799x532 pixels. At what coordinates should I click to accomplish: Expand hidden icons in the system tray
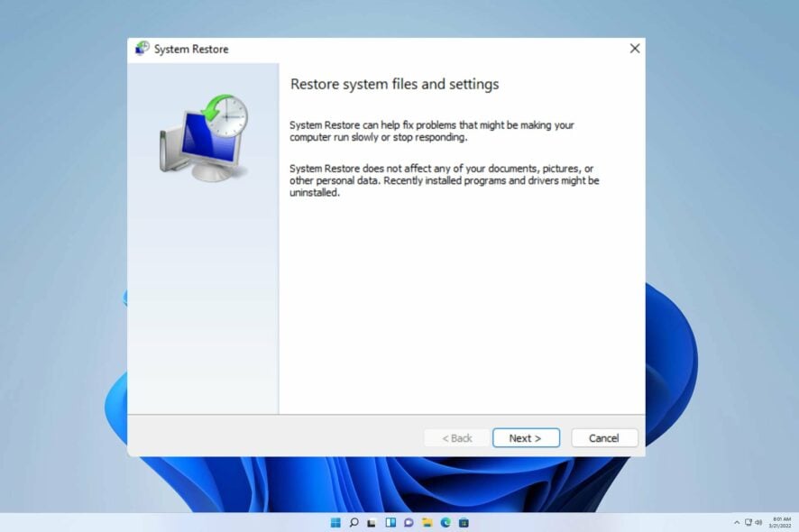click(x=737, y=522)
